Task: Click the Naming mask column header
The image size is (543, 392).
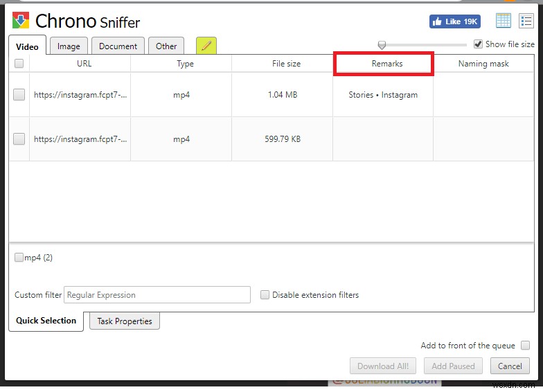Action: click(483, 64)
